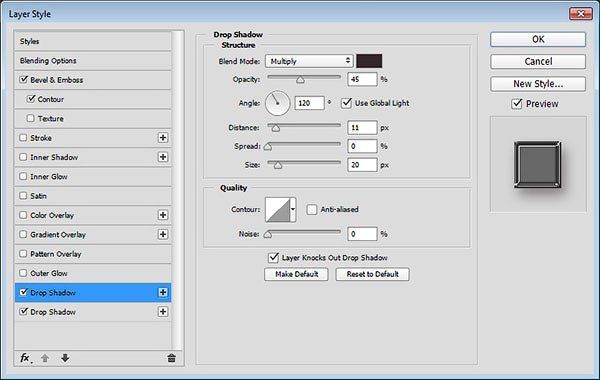Select the Pattern Overlay settings row
Screen dimensions: 600x380
click(93, 254)
